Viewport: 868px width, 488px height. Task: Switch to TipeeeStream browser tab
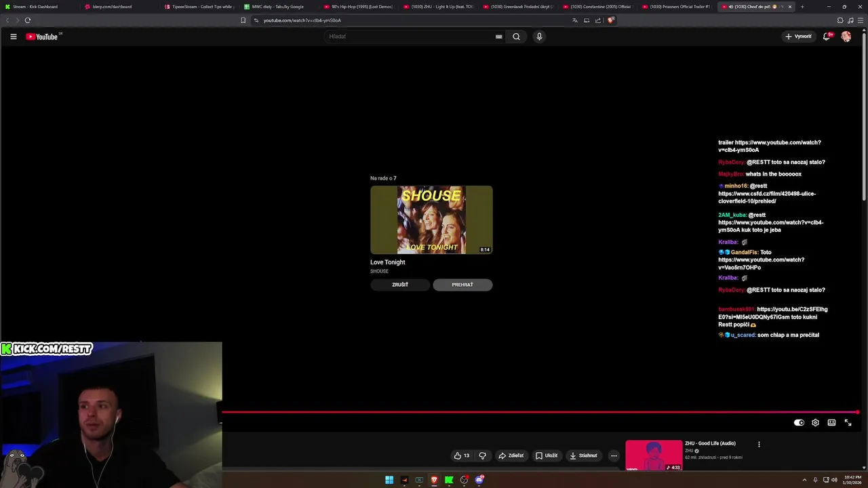coord(201,7)
